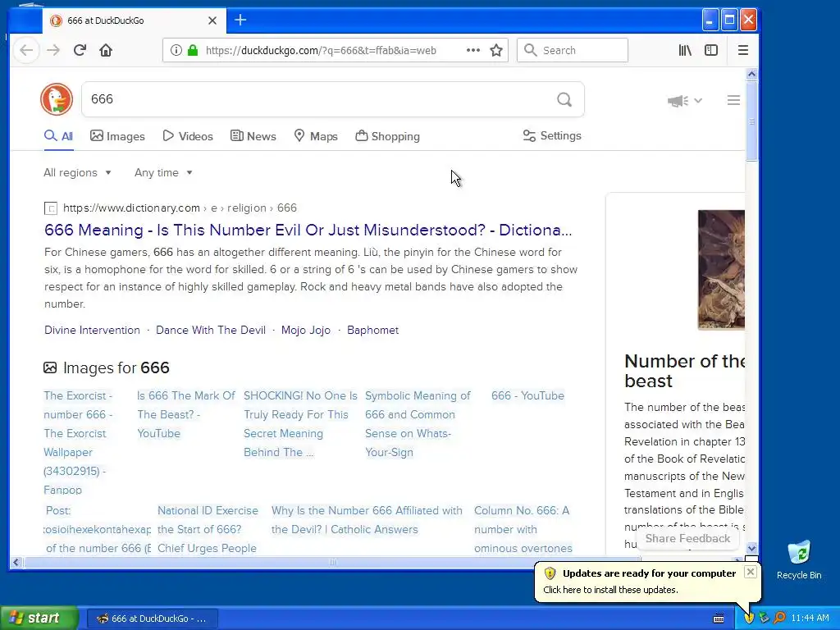This screenshot has height=630, width=840.
Task: Open DuckDuckGo megaphone news menu
Action: 684,101
